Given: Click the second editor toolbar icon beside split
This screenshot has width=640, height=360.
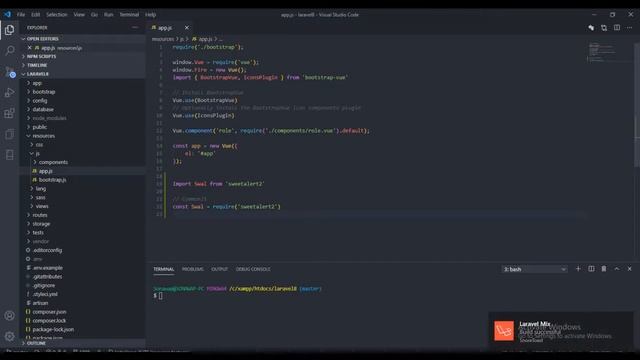Looking at the screenshot, I should point(604,28).
